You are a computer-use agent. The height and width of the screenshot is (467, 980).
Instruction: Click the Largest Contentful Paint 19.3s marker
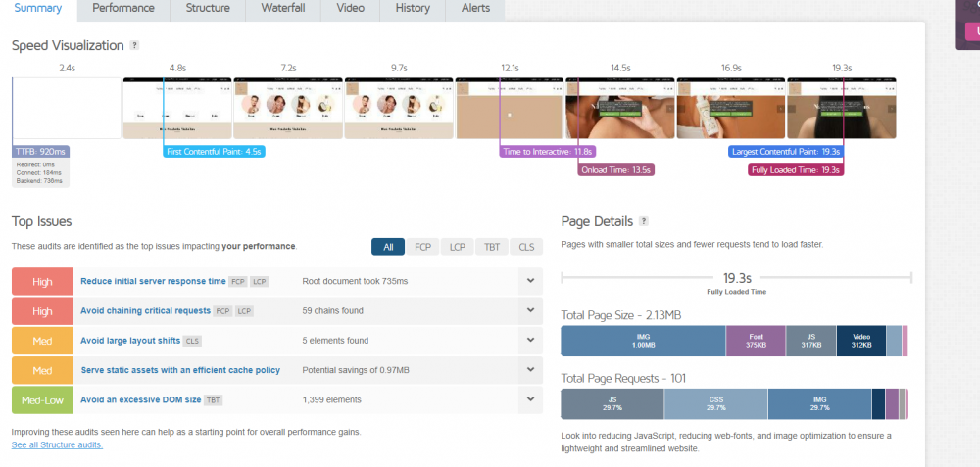pos(786,152)
